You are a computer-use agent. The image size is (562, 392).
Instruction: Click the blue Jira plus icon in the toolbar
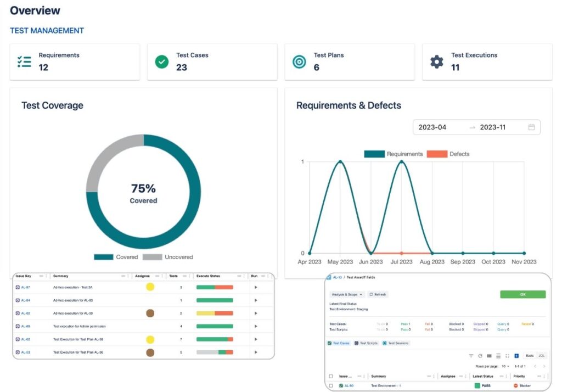(515, 355)
